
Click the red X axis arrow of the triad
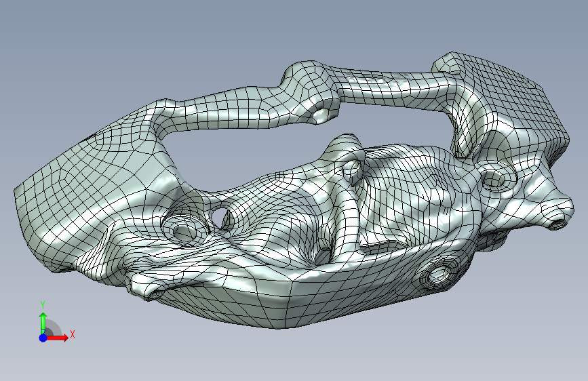pos(57,338)
